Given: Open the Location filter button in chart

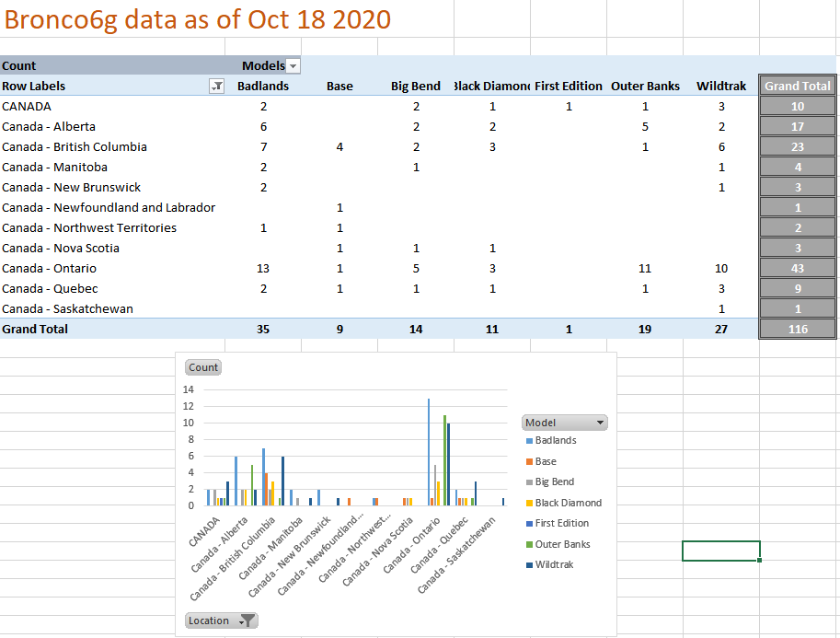Looking at the screenshot, I should (221, 621).
